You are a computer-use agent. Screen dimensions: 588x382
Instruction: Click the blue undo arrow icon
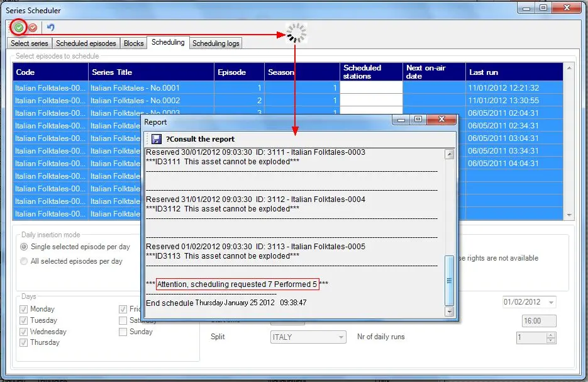(x=51, y=28)
